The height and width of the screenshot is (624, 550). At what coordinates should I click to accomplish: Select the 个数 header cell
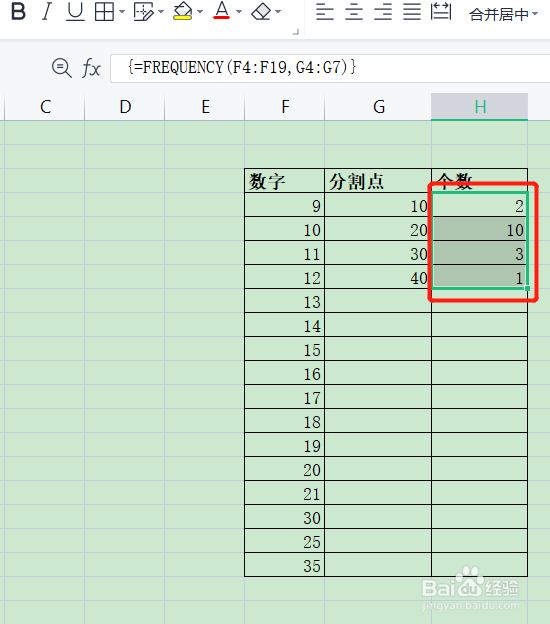click(480, 181)
